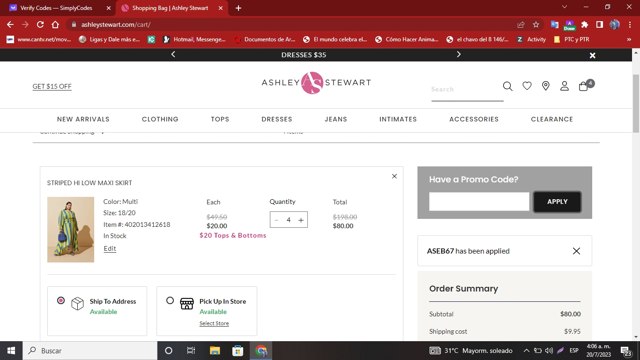This screenshot has height=360, width=640.
Task: Open the NEW ARRIVALS menu
Action: [83, 119]
